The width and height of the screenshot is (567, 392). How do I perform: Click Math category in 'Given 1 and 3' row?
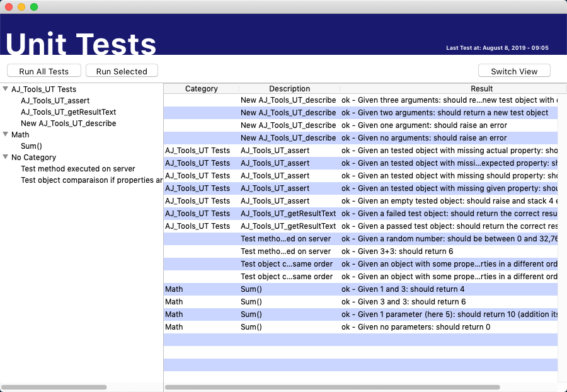(174, 289)
